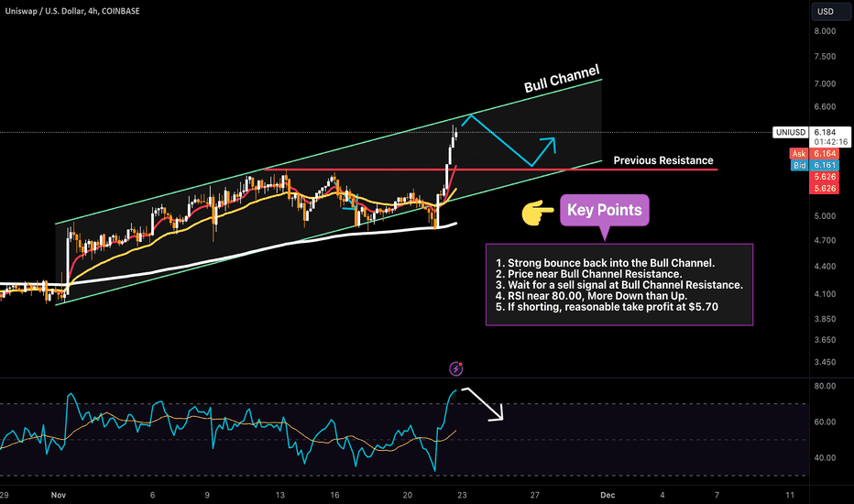
Task: Click the pointing hand emoji
Action: [538, 213]
